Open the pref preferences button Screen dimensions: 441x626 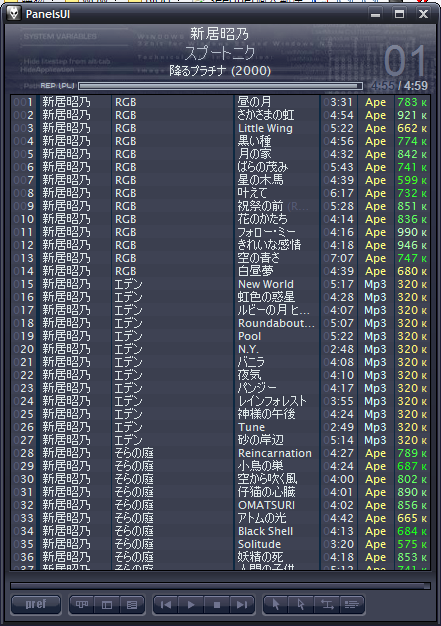36,604
